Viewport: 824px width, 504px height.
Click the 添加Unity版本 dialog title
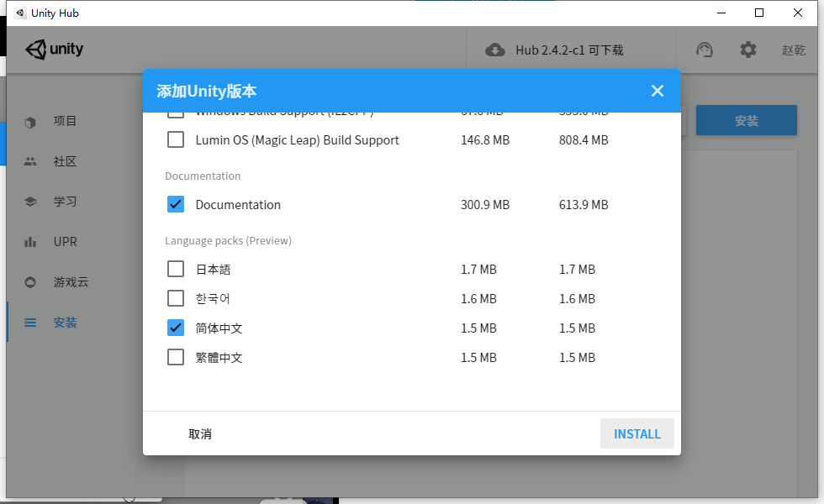click(207, 91)
